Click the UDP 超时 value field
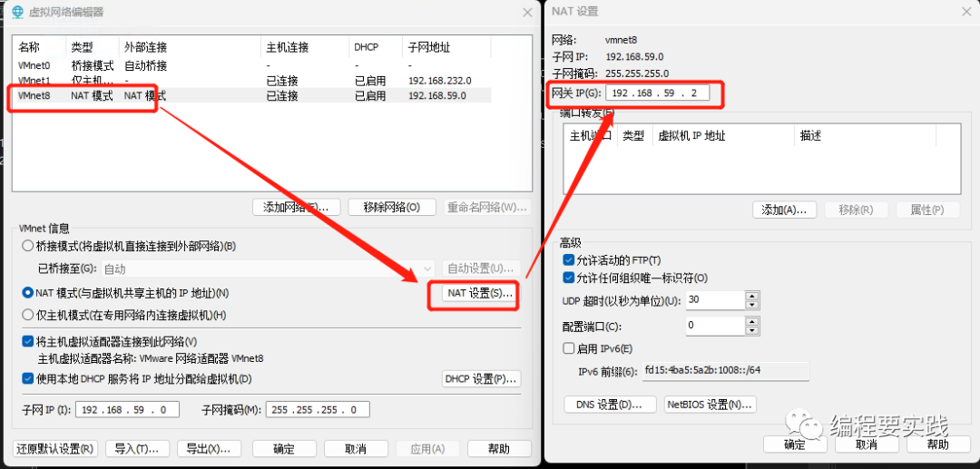Screen dimensions: 980x469 715,300
